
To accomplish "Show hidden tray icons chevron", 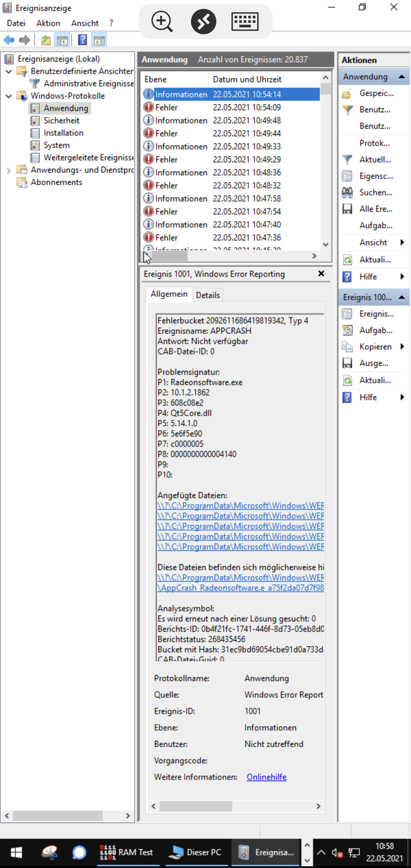I will tap(321, 853).
